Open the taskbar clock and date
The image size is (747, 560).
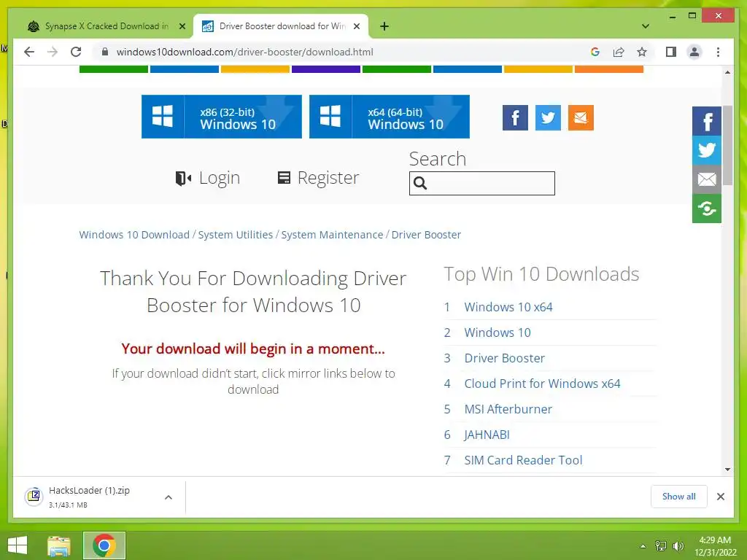[715, 546]
